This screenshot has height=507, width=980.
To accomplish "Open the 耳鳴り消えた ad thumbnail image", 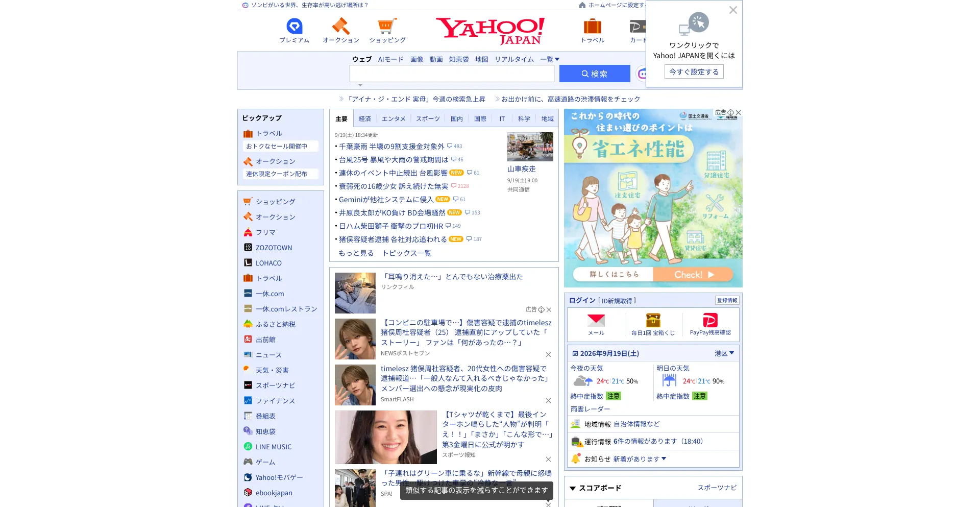I will point(355,293).
